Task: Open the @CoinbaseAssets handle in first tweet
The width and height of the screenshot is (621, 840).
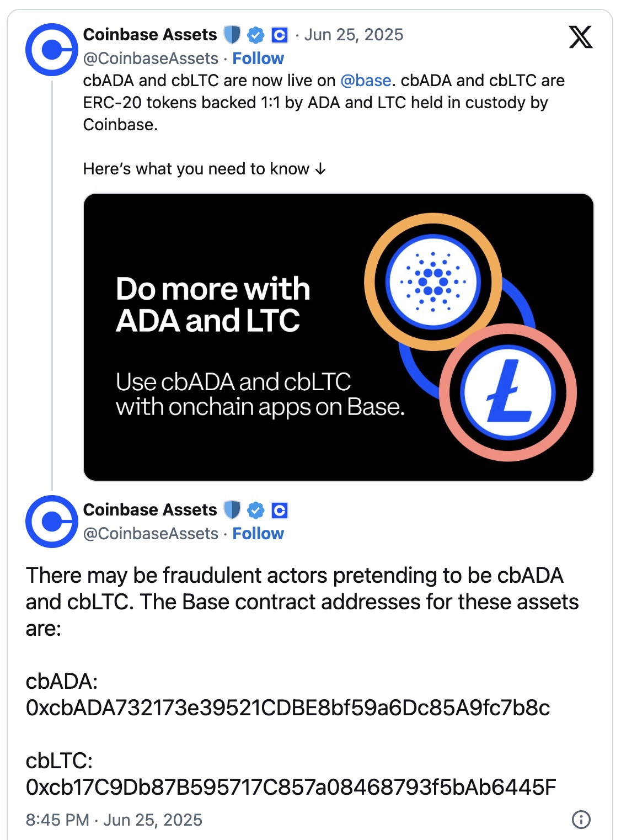Action: point(151,59)
